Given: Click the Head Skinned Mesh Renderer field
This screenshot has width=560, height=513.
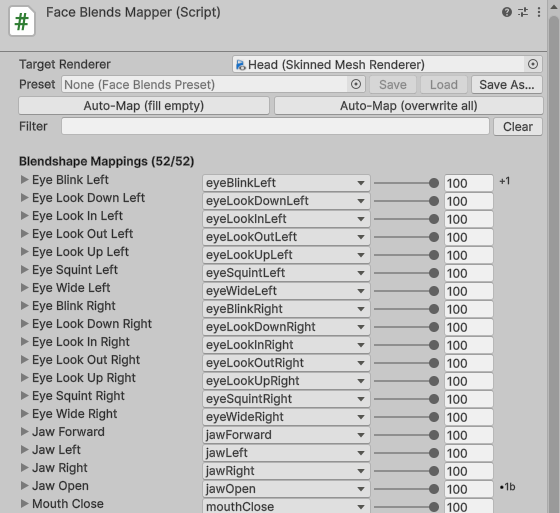Looking at the screenshot, I should click(x=387, y=64).
